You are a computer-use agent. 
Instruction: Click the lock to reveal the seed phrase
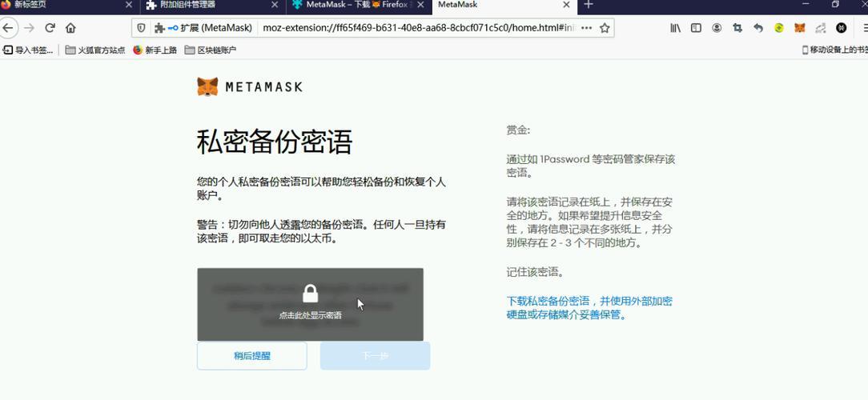coord(310,294)
